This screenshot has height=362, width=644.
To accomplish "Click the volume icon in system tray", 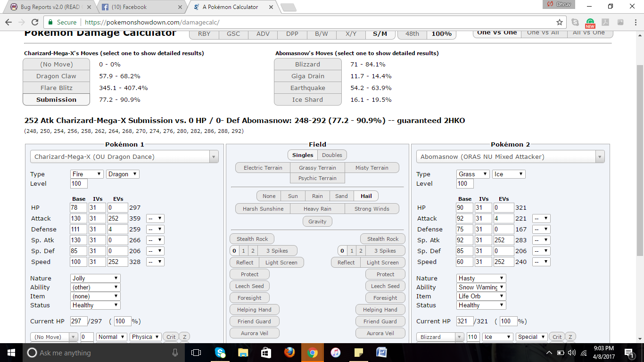I will (x=572, y=353).
